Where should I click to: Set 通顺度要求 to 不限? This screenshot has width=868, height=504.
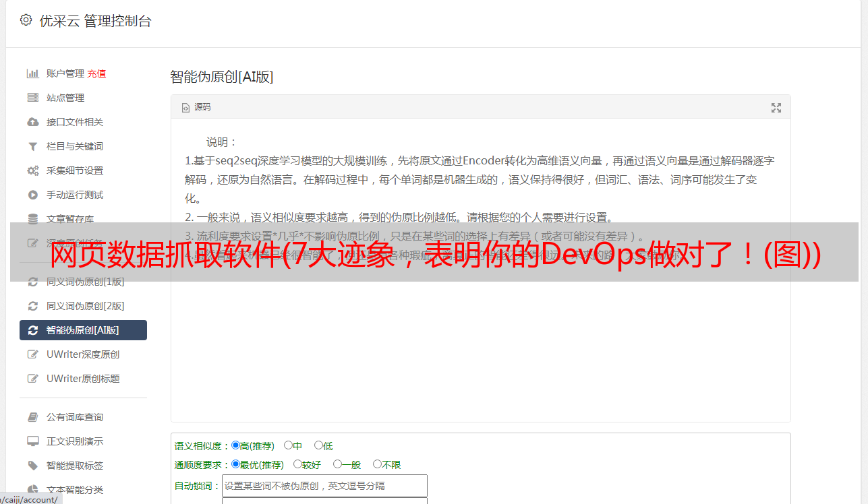tap(377, 464)
